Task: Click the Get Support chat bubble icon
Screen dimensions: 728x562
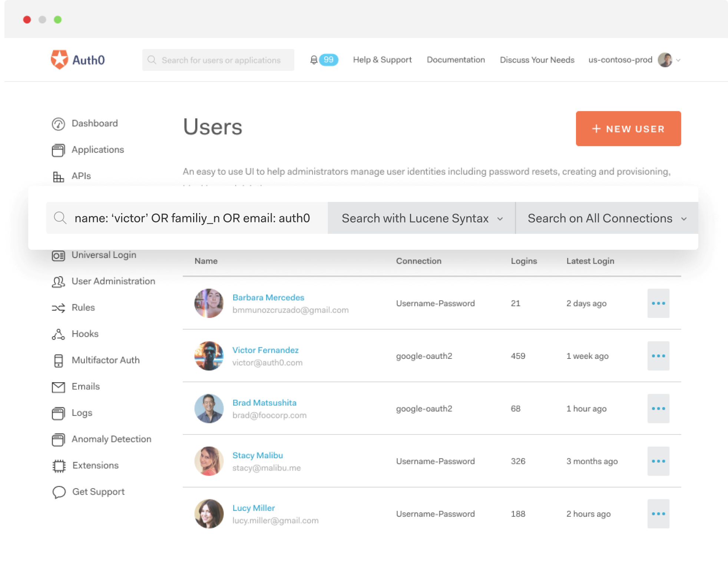Action: (x=59, y=492)
